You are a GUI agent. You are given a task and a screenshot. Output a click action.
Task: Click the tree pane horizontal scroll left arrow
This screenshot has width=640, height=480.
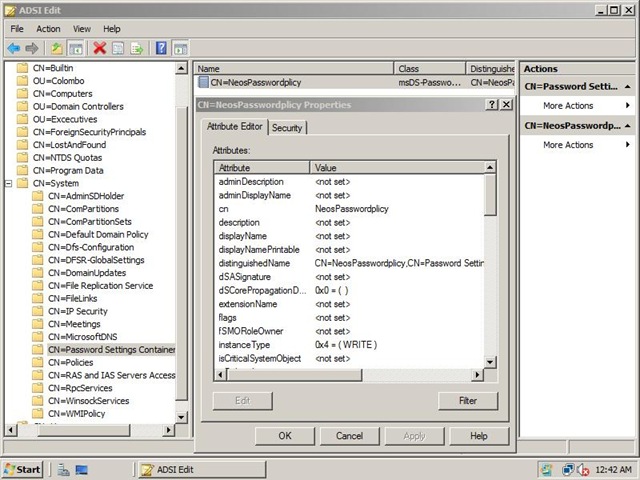pyautogui.click(x=11, y=430)
